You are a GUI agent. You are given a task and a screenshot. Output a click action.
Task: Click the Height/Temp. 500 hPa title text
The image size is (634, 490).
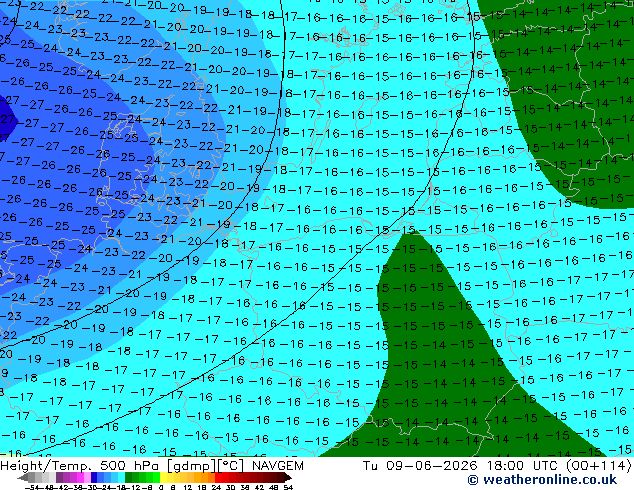point(79,466)
